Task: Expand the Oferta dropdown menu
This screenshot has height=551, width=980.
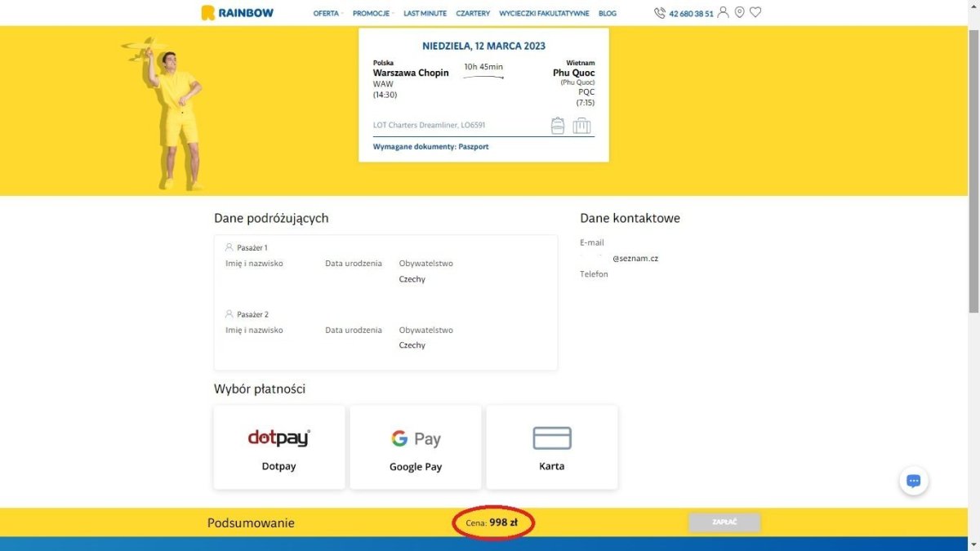Action: (327, 14)
